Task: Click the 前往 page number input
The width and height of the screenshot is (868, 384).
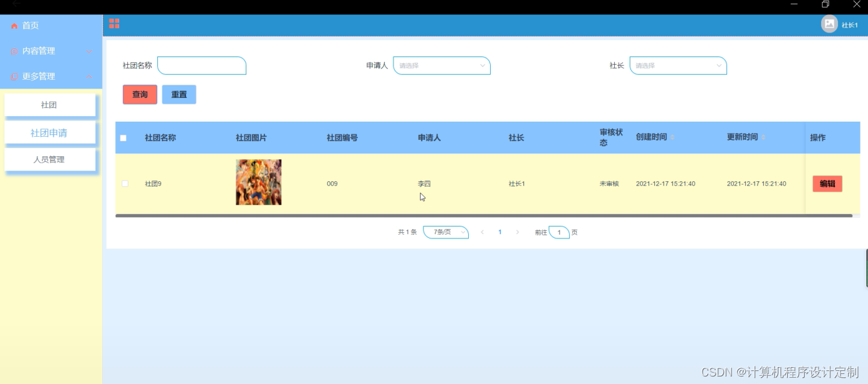Action: tap(559, 232)
